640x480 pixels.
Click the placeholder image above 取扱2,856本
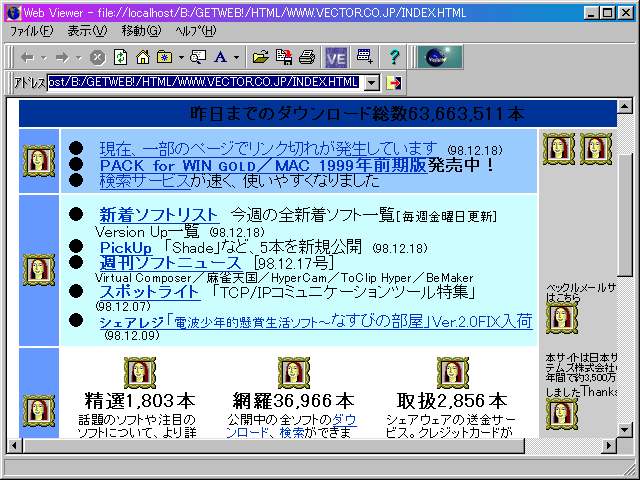[x=453, y=373]
